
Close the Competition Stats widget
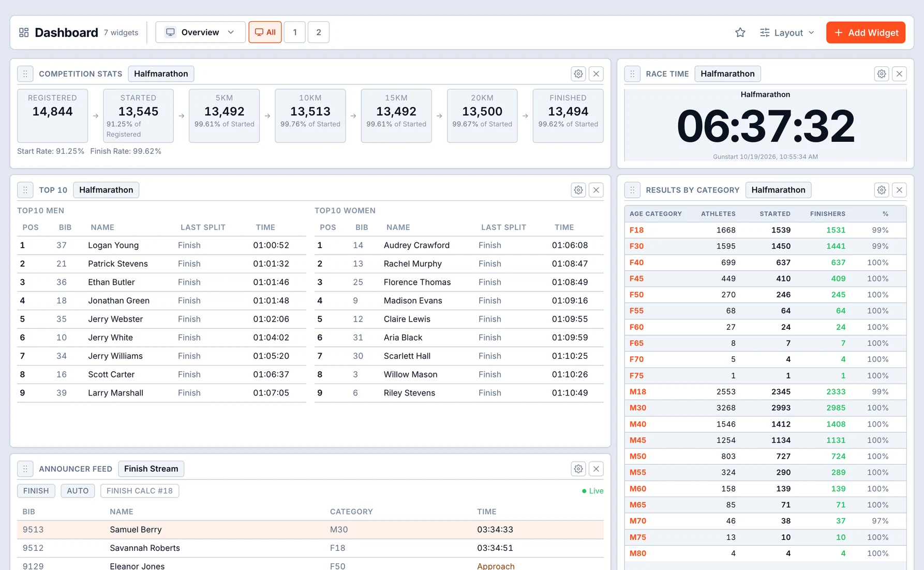click(596, 74)
